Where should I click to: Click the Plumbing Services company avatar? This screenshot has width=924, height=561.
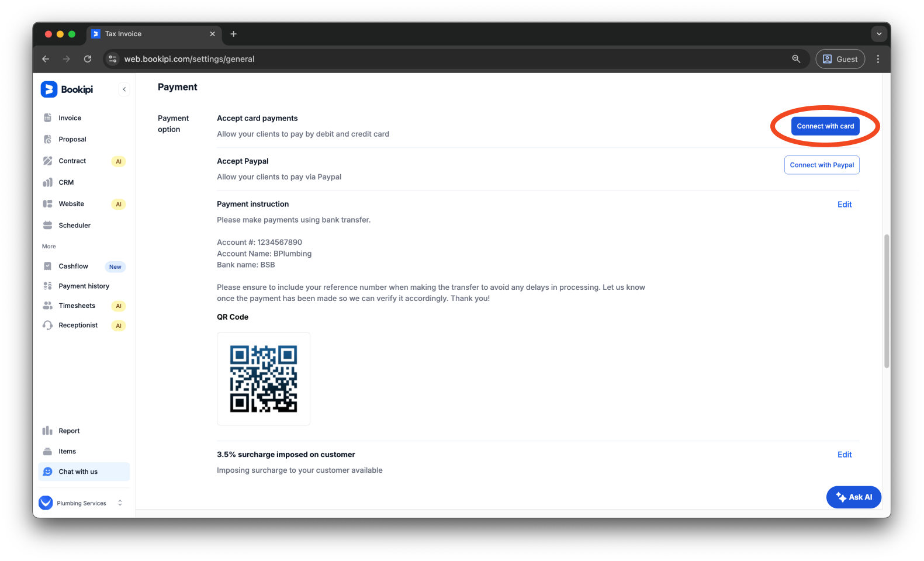coord(46,503)
